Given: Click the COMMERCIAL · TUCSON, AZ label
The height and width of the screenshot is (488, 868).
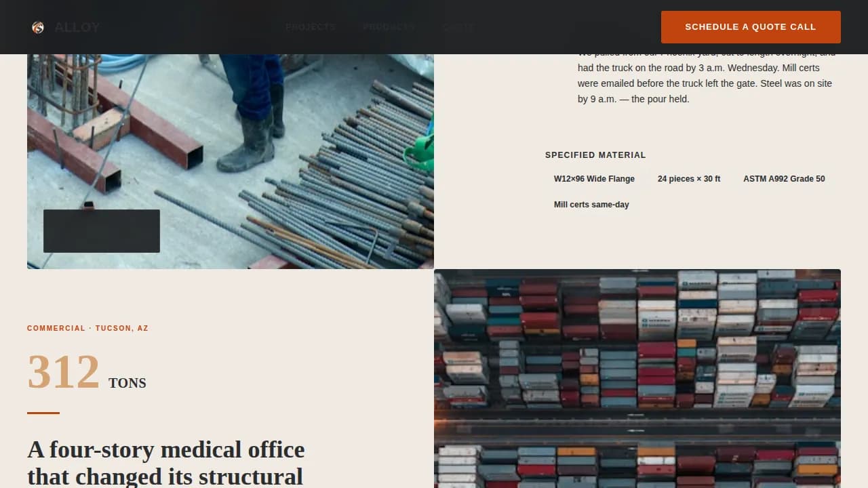Looking at the screenshot, I should point(88,328).
